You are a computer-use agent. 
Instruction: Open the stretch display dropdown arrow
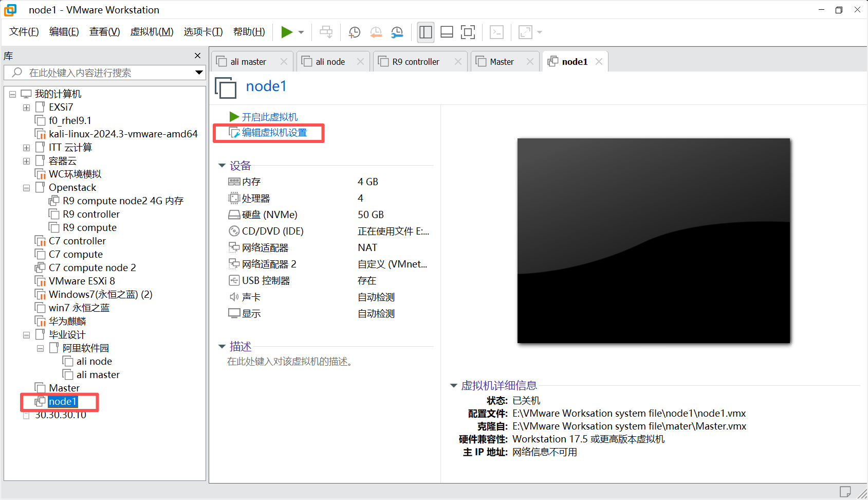[x=540, y=32]
